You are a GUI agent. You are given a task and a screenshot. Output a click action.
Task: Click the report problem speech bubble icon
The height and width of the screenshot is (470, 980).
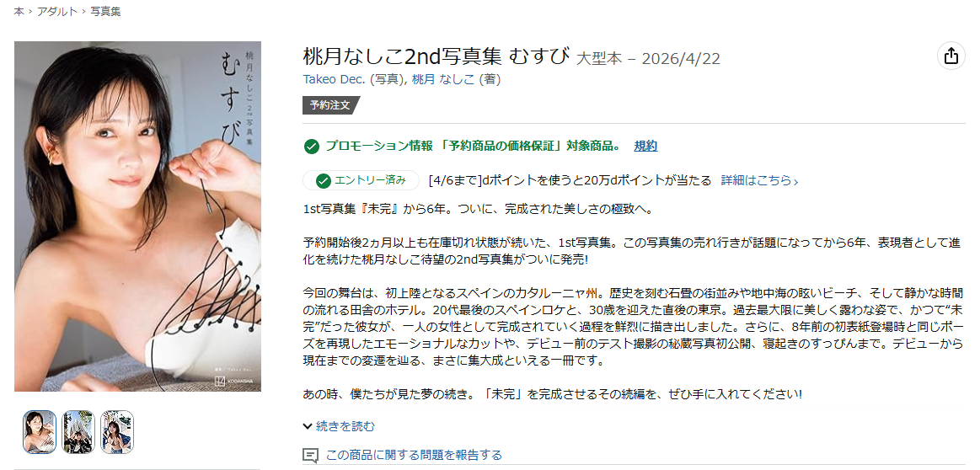310,455
